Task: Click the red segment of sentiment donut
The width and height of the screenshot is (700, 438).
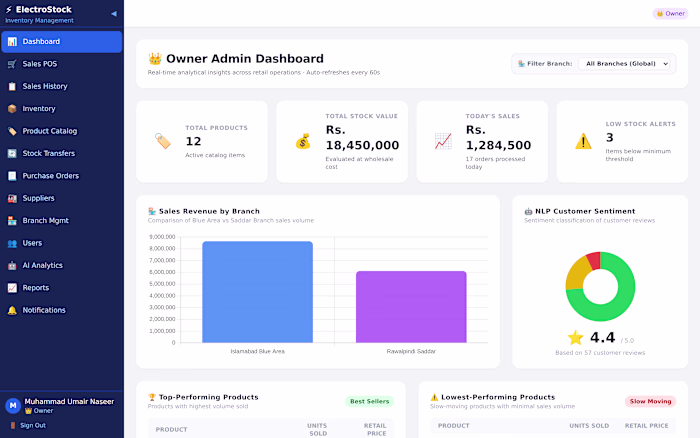Action: (x=594, y=260)
